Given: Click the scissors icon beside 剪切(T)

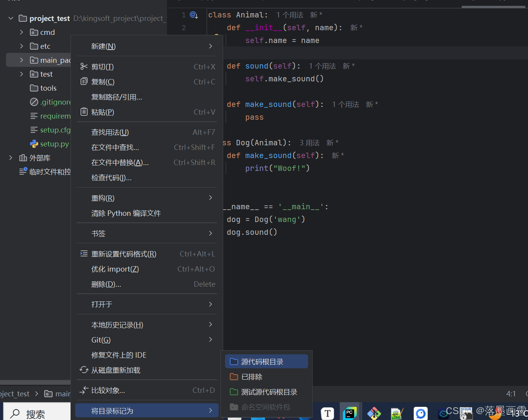Looking at the screenshot, I should pyautogui.click(x=84, y=67).
